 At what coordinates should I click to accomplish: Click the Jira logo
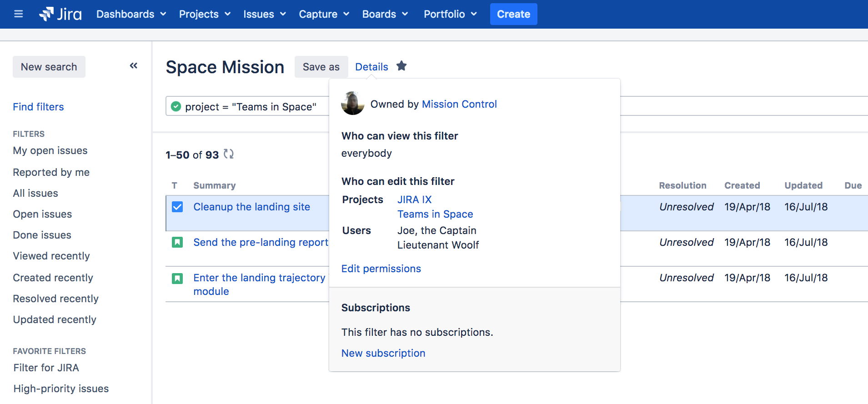pyautogui.click(x=60, y=14)
